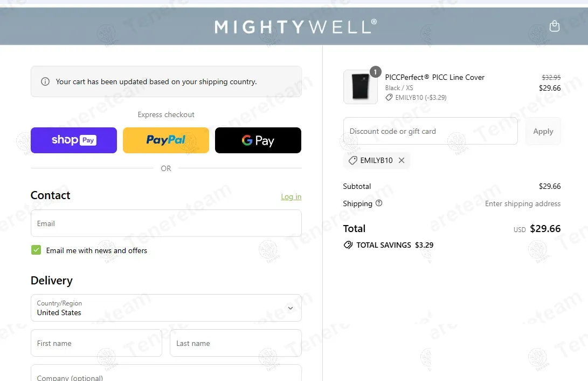The height and width of the screenshot is (381, 588).
Task: Follow the Log in link
Action: coord(291,196)
